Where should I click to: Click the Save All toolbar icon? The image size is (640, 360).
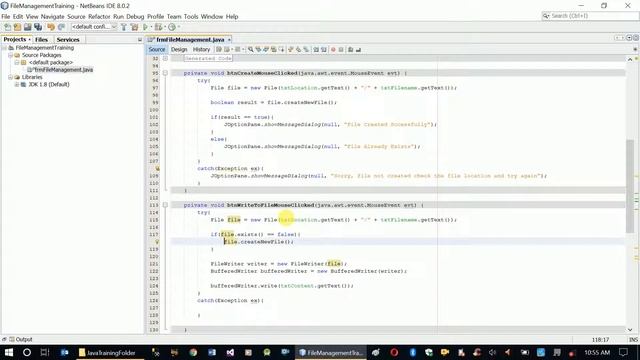[x=38, y=27]
